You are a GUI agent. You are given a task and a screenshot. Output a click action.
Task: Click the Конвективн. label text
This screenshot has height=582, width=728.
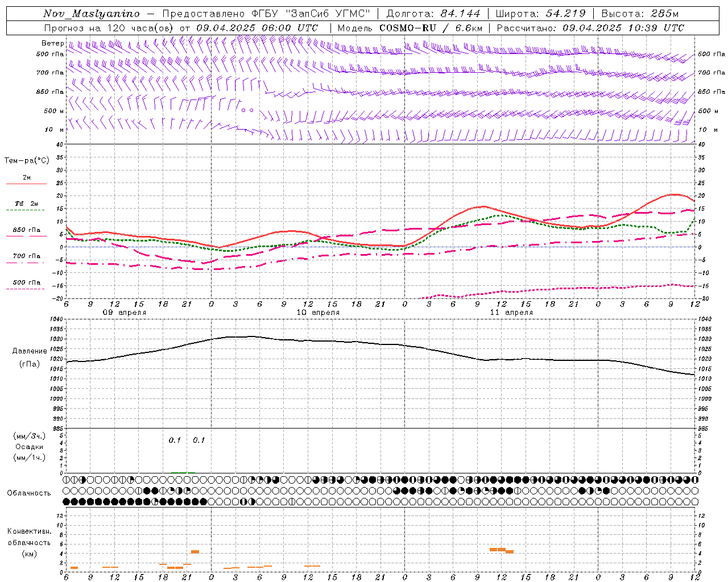pyautogui.click(x=29, y=531)
